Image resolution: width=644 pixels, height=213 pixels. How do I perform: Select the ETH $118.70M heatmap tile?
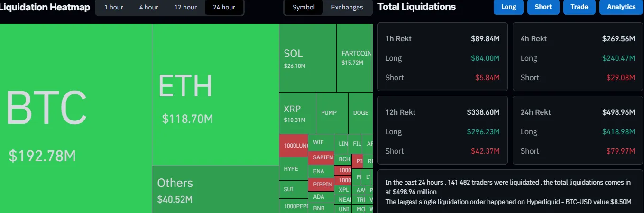coord(215,95)
